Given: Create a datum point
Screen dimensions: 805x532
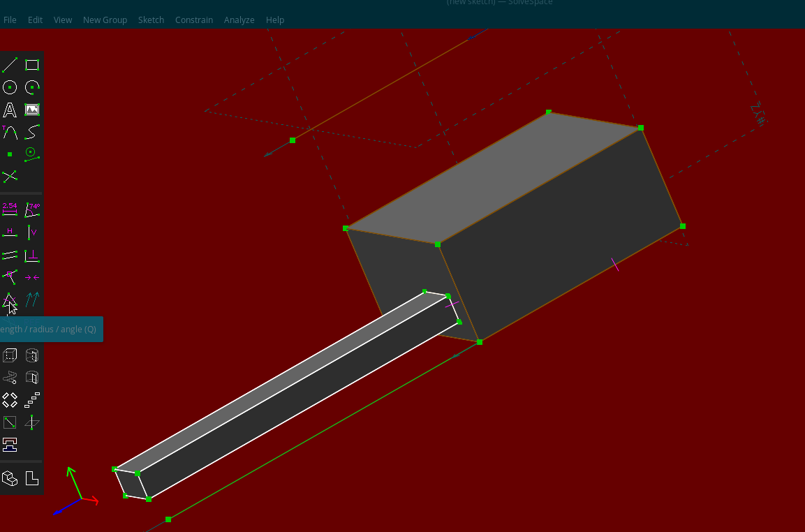Looking at the screenshot, I should pos(10,154).
